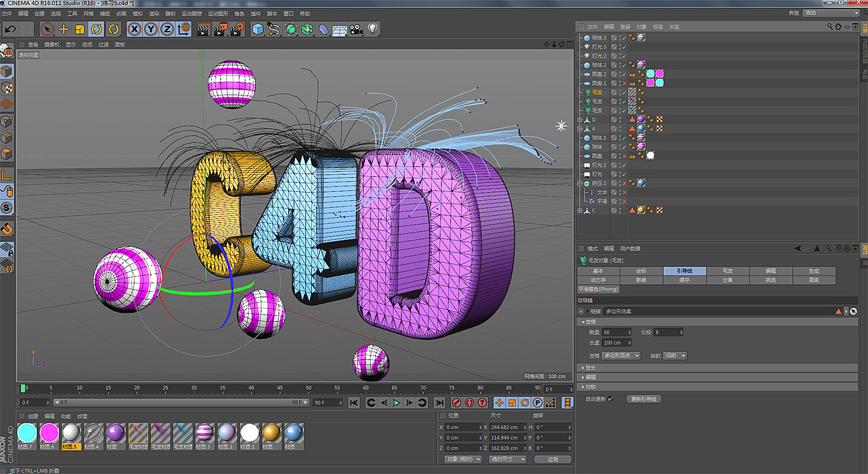
Task: Toggle the Z axis lock
Action: click(167, 29)
